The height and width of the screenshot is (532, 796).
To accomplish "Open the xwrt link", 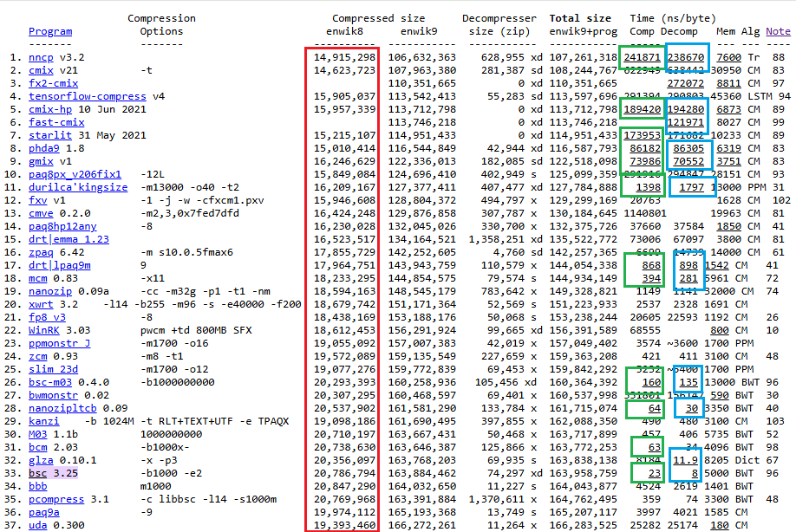I will coord(41,304).
